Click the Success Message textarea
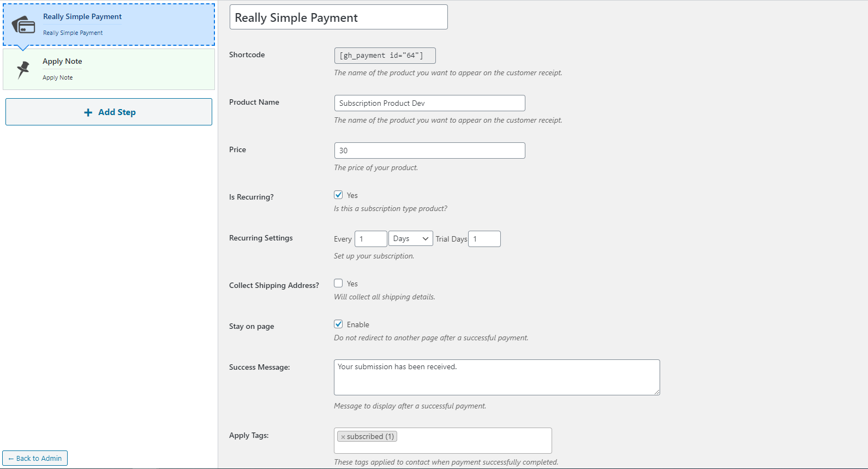This screenshot has width=868, height=469. click(496, 377)
